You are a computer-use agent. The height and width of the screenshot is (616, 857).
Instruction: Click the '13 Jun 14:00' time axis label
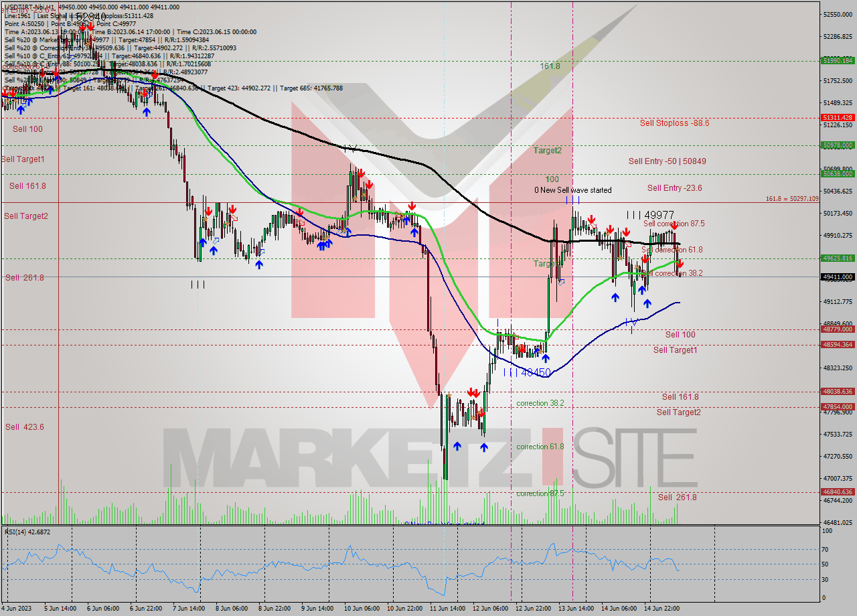click(x=578, y=609)
